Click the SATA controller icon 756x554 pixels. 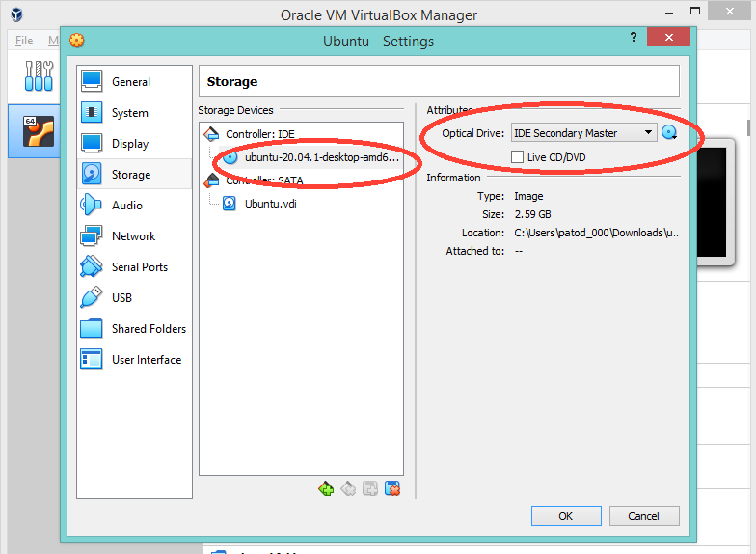(x=211, y=180)
